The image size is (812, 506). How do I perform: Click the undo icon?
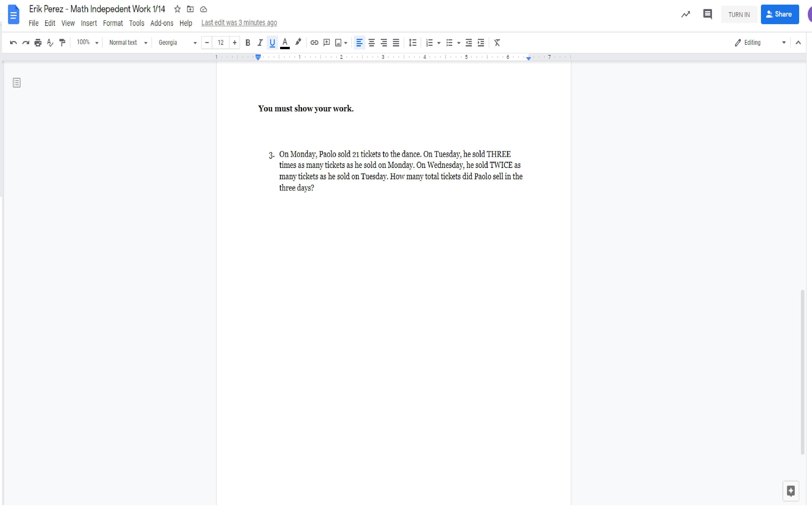coord(13,42)
